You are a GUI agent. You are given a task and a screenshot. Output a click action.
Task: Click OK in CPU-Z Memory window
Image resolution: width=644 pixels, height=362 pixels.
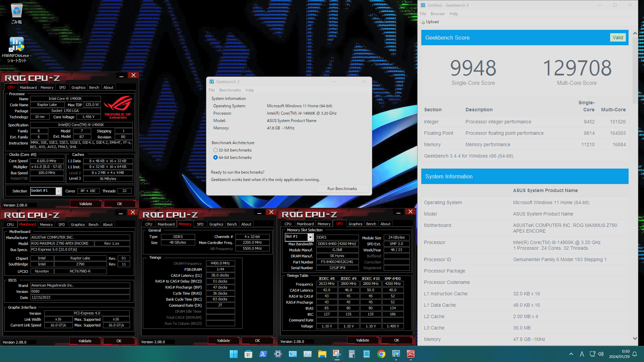[x=257, y=341]
